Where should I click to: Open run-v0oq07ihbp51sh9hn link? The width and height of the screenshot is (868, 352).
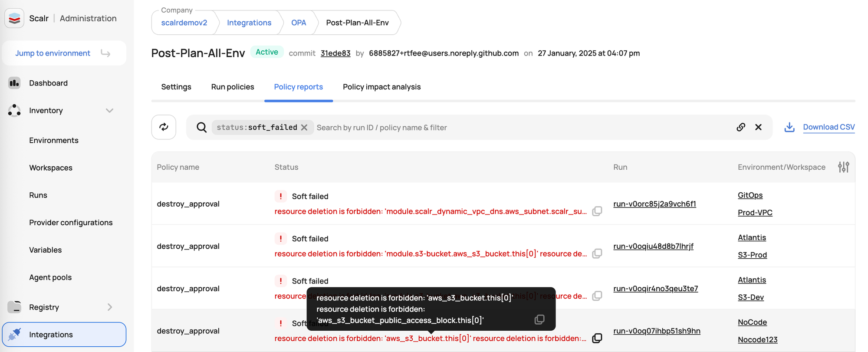point(657,331)
